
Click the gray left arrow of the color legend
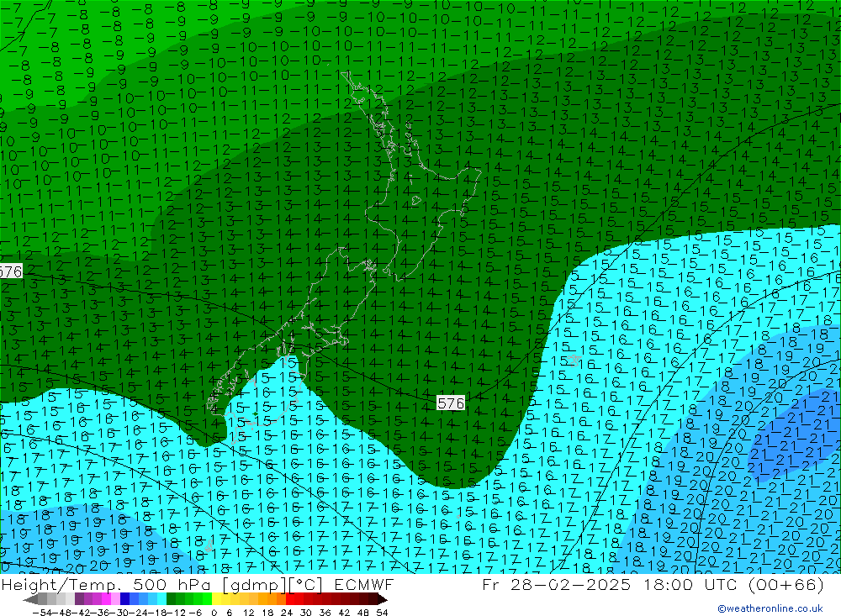30,600
